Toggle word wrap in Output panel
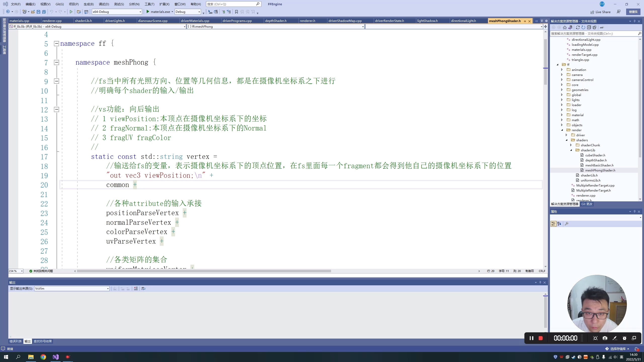The width and height of the screenshot is (644, 362). click(x=143, y=289)
